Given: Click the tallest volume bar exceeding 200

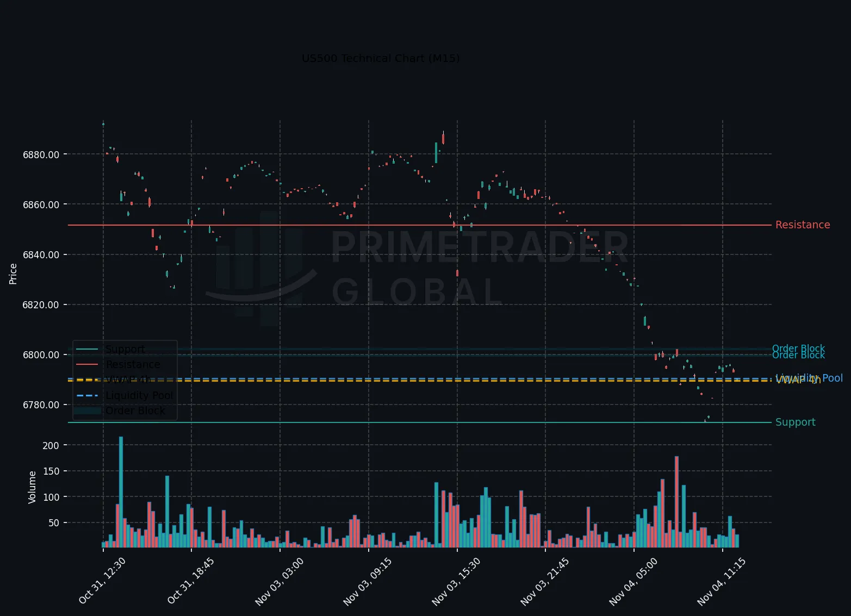Looking at the screenshot, I should (121, 491).
